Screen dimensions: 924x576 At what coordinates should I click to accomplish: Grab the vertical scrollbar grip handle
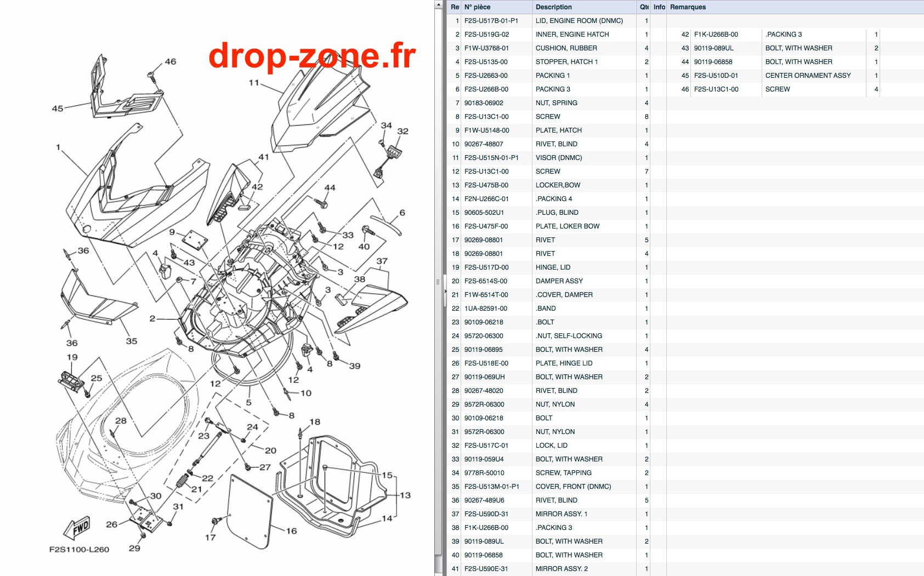tap(438, 282)
